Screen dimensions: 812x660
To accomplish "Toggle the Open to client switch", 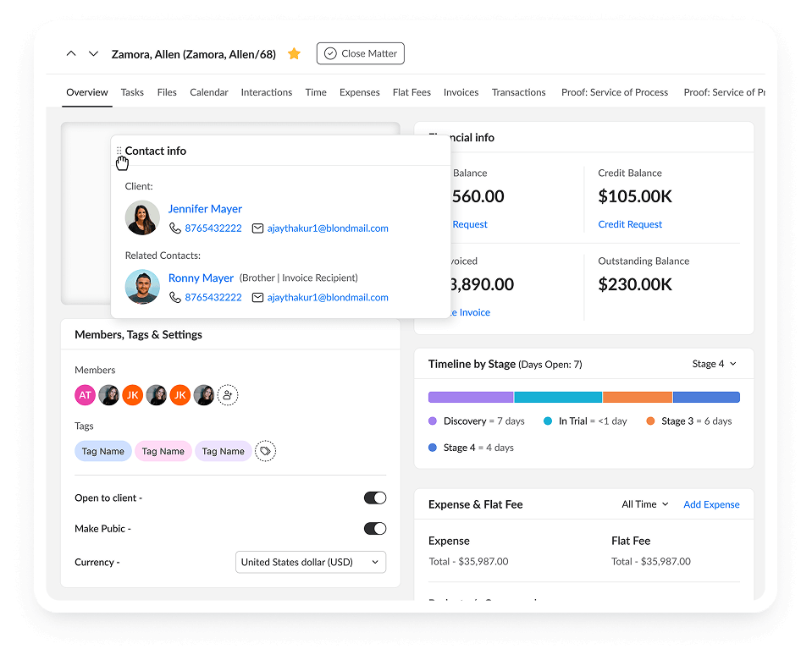I will point(375,498).
